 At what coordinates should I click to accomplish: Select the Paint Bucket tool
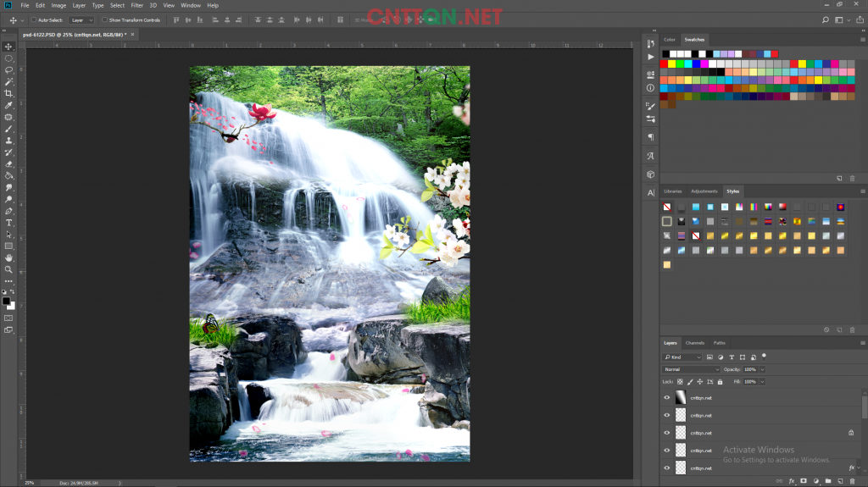[8, 176]
